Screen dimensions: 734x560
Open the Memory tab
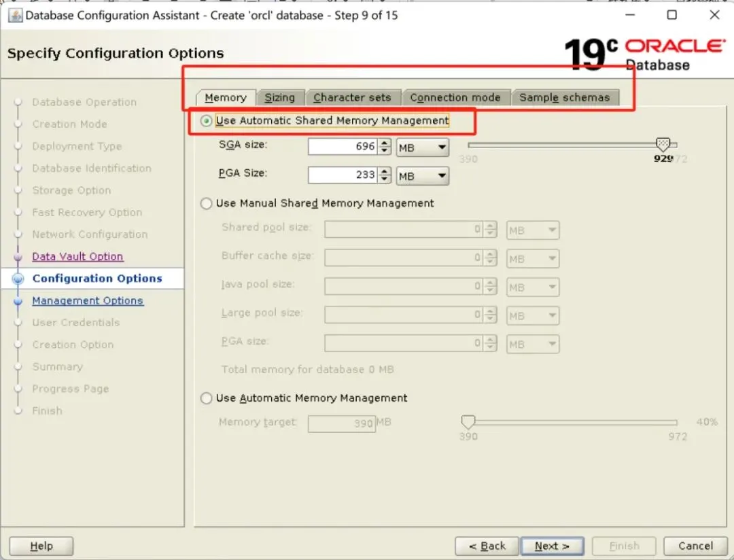[x=226, y=97]
